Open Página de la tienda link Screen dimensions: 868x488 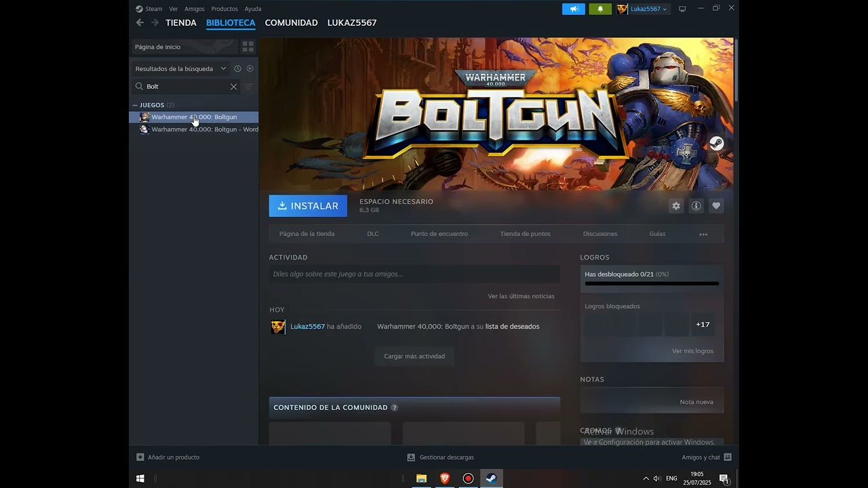point(307,234)
